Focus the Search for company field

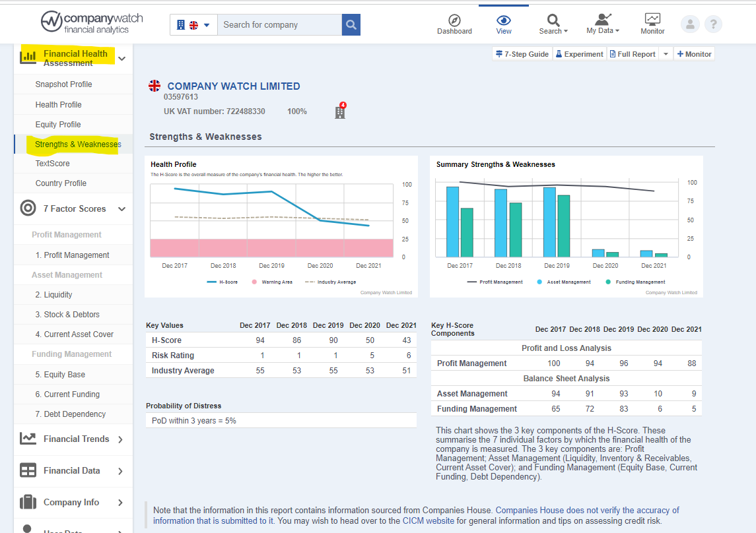[280, 25]
